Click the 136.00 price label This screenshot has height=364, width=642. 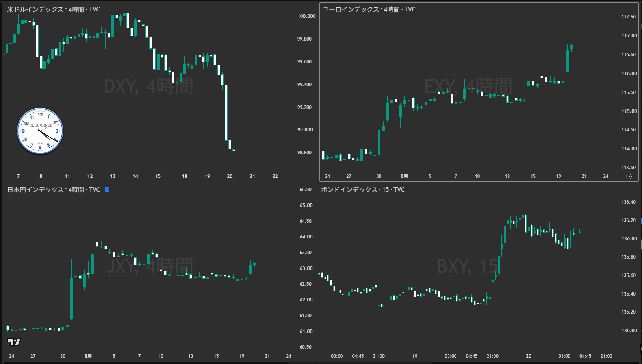[629, 239]
